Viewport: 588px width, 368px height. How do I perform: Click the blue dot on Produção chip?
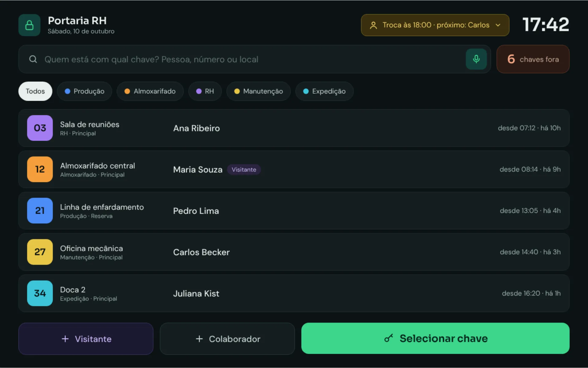click(68, 91)
